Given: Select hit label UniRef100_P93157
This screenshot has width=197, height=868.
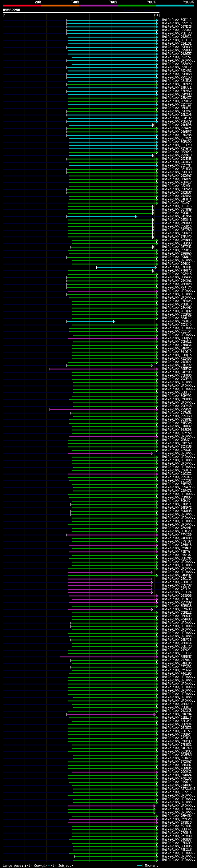Looking at the screenshot, I should pos(177,57).
